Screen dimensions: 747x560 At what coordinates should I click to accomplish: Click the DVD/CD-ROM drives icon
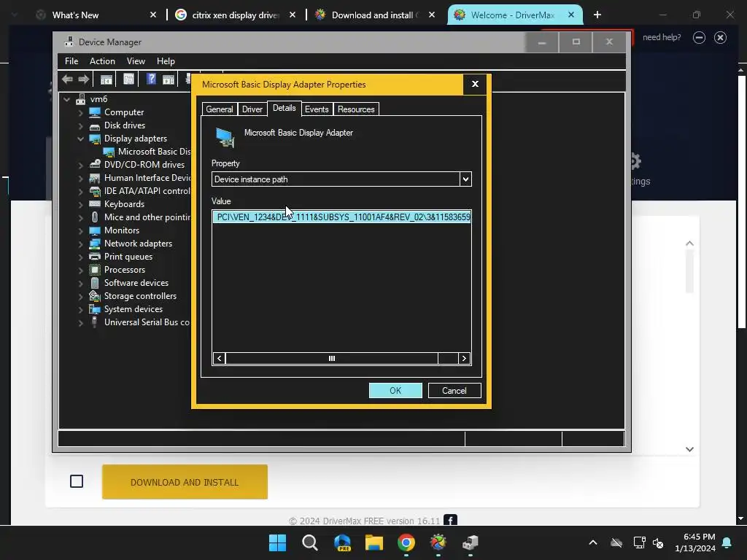[x=95, y=165]
